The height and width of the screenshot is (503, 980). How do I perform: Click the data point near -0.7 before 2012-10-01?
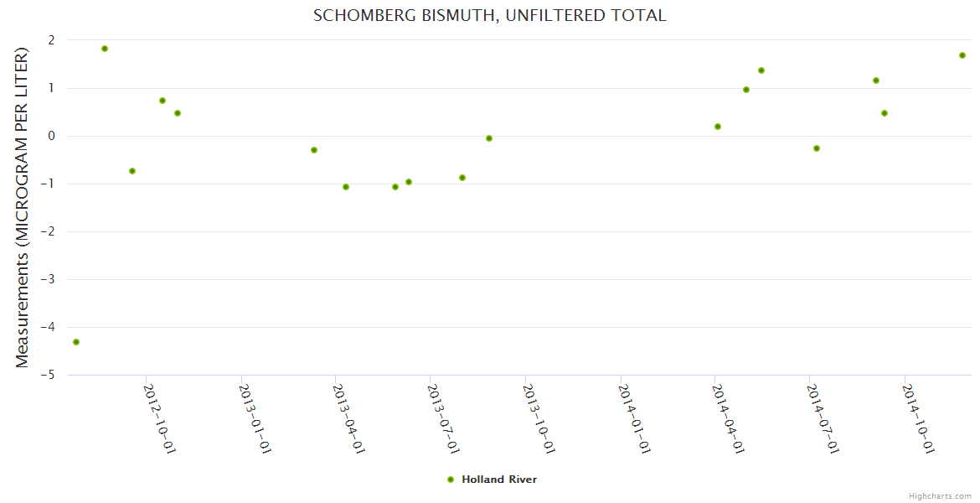tap(132, 171)
